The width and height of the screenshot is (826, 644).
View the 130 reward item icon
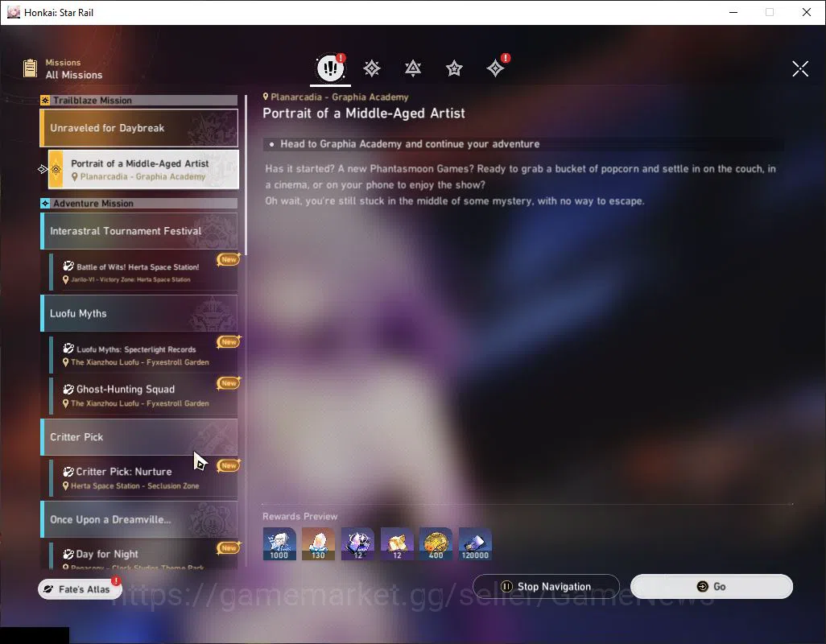pos(318,543)
